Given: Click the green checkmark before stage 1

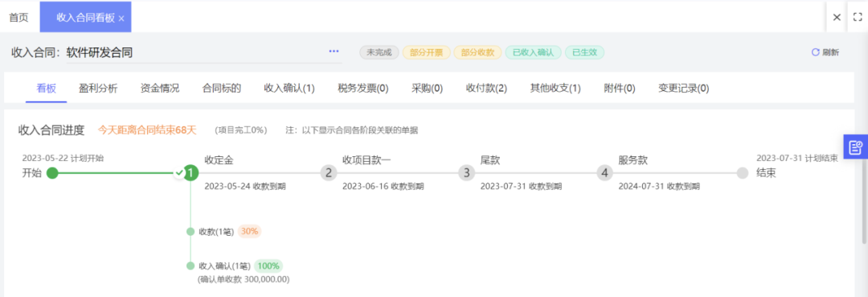Looking at the screenshot, I should [178, 173].
